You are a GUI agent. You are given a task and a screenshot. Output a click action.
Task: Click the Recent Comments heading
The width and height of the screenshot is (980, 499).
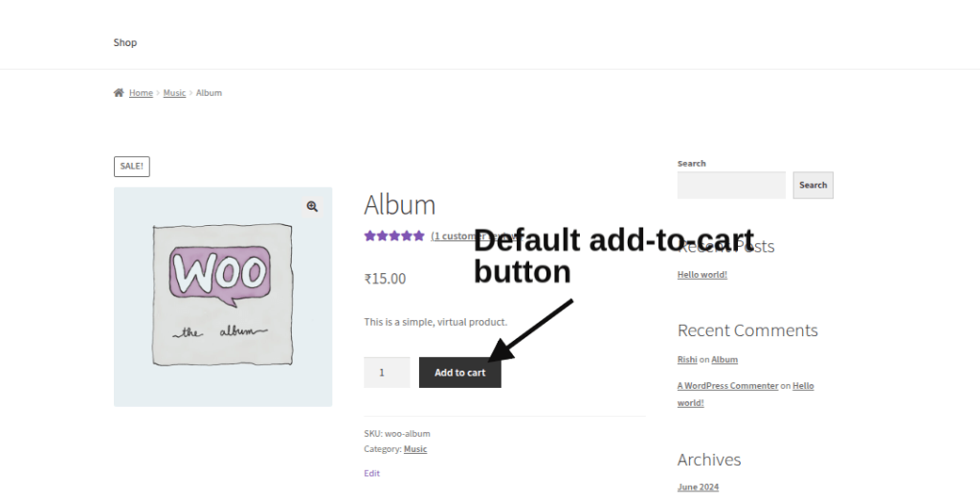[x=747, y=330]
